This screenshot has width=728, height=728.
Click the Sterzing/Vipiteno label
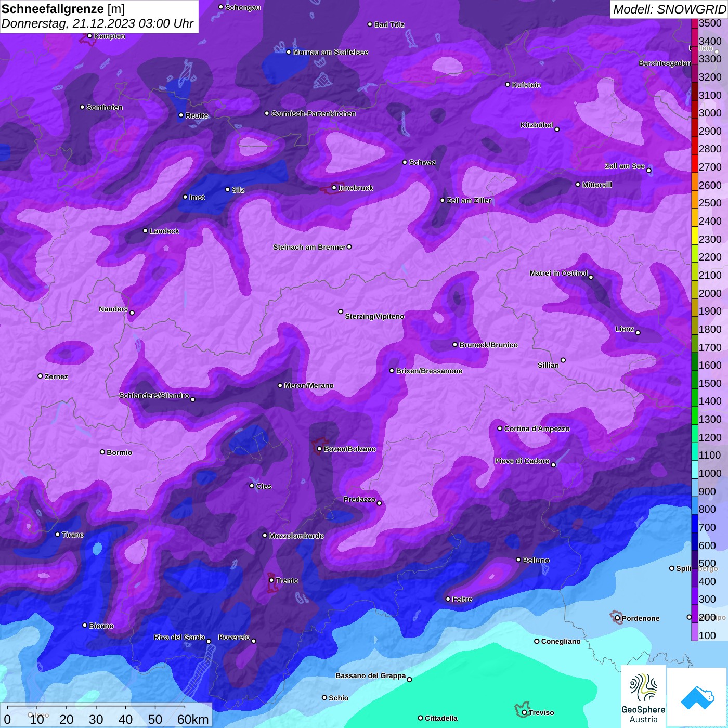(374, 316)
